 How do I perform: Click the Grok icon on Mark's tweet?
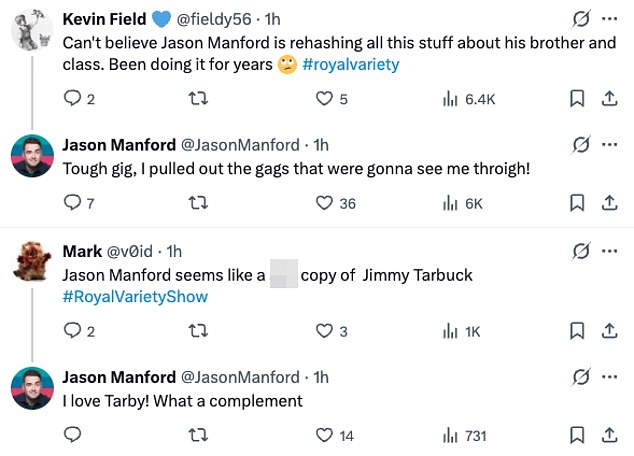[x=578, y=250]
